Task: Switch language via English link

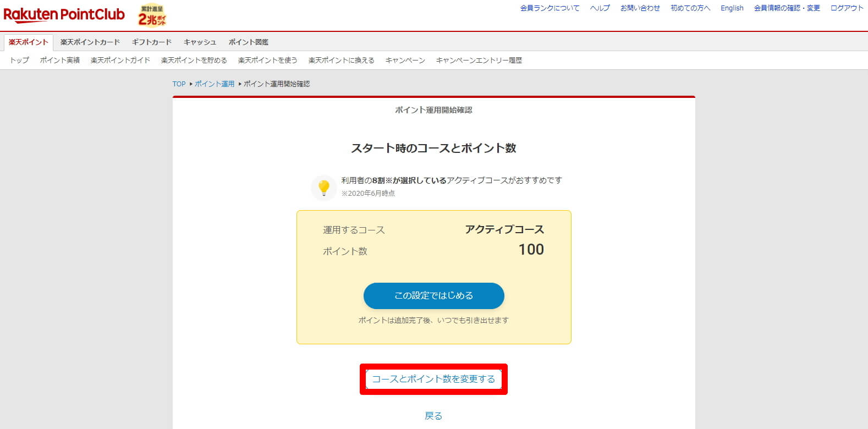Action: point(732,8)
